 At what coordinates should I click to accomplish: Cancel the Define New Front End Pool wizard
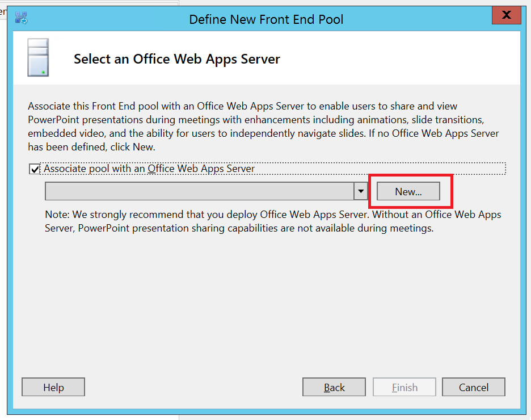474,387
